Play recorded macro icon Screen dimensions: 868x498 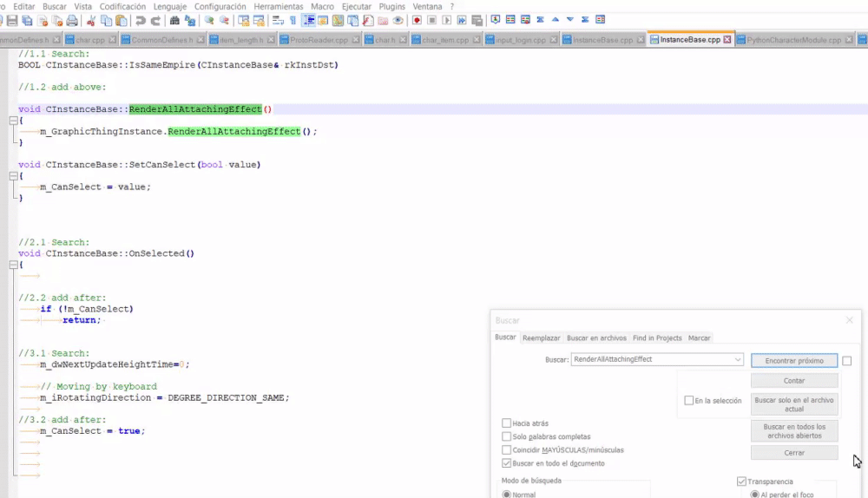(x=447, y=21)
